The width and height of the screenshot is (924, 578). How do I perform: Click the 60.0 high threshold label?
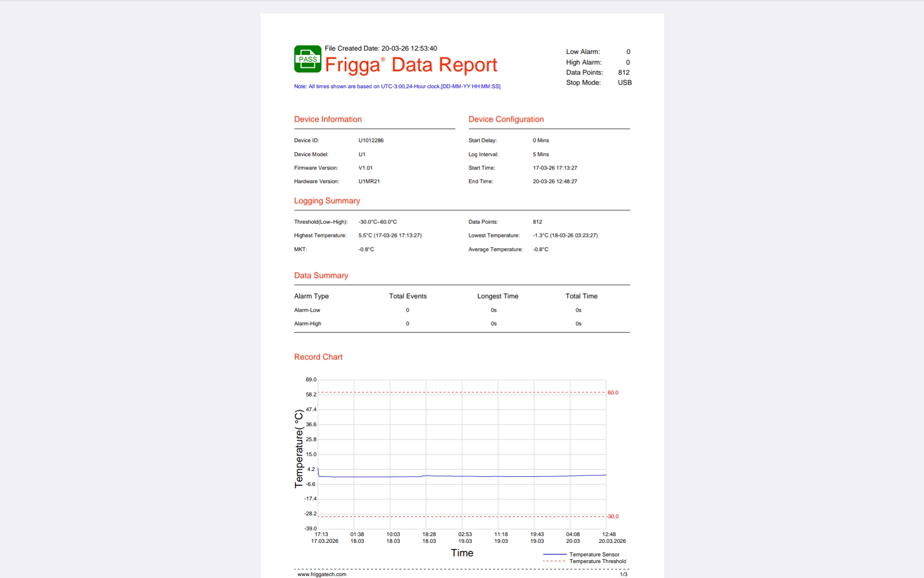(613, 393)
